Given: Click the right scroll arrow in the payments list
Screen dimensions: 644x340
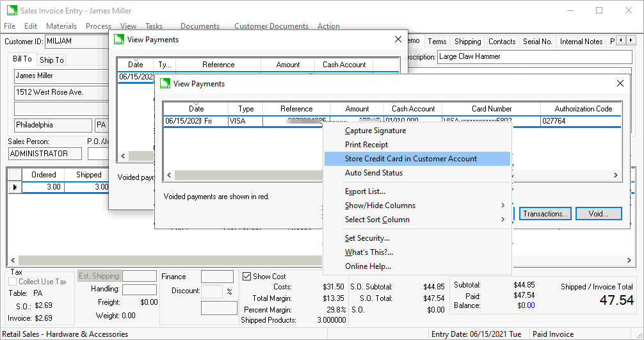Looking at the screenshot, I should click(x=616, y=175).
